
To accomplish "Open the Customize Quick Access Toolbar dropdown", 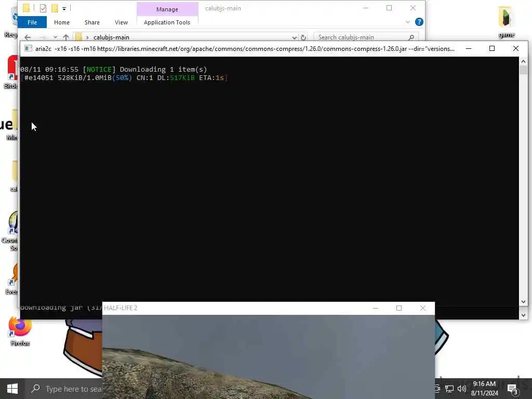I will point(64,8).
